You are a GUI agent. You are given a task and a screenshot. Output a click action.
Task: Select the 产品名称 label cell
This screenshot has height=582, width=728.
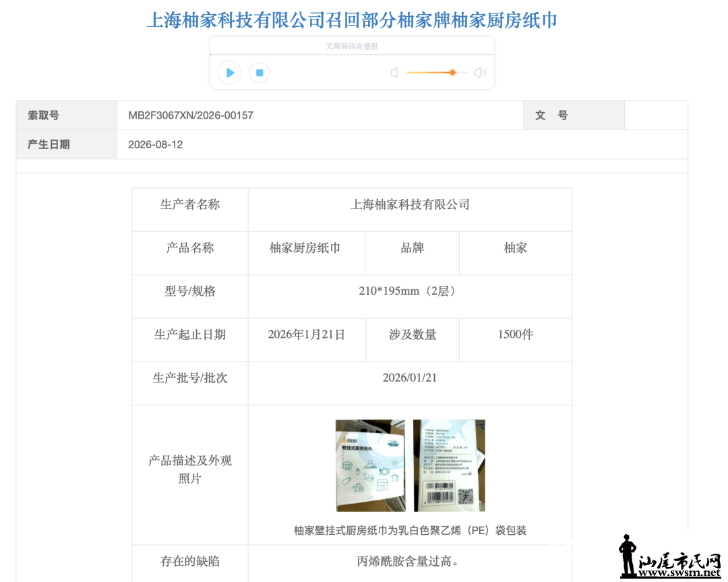pyautogui.click(x=190, y=253)
